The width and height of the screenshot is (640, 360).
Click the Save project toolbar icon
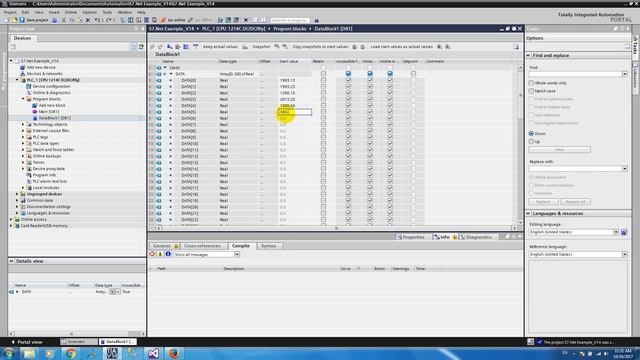point(22,20)
